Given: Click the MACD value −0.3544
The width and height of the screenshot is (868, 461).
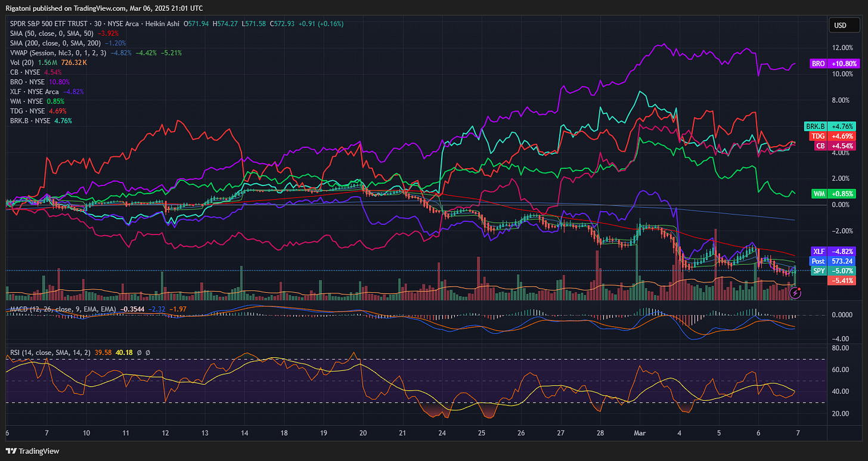Looking at the screenshot, I should 132,309.
